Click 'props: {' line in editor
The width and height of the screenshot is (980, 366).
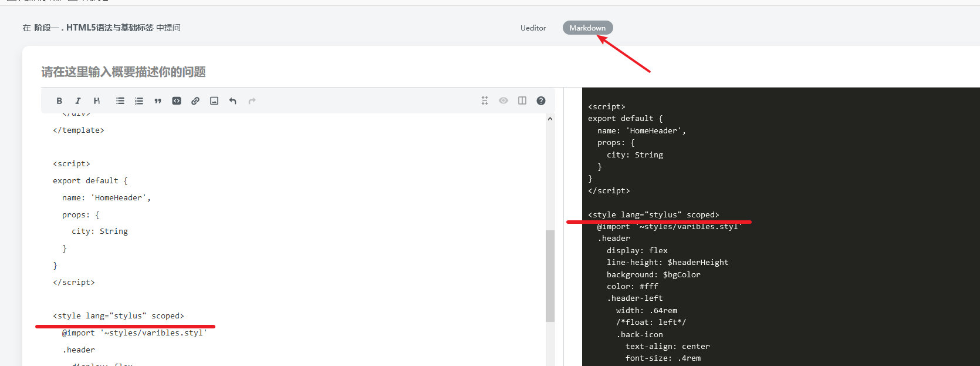tap(81, 215)
